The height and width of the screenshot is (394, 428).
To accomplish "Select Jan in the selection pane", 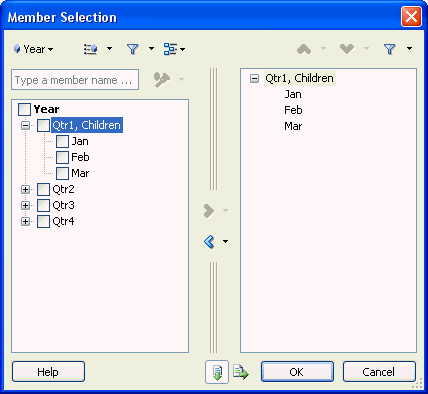I will click(x=293, y=94).
